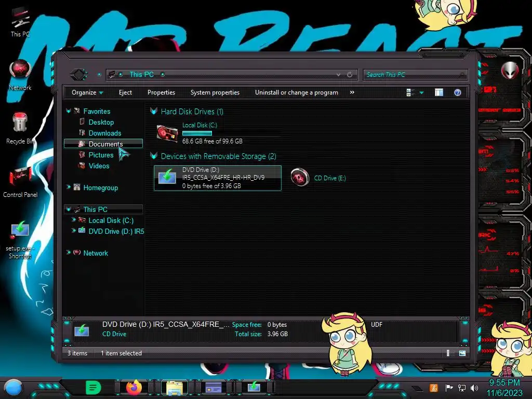Click the network tray icon
The height and width of the screenshot is (399, 532).
tap(462, 388)
